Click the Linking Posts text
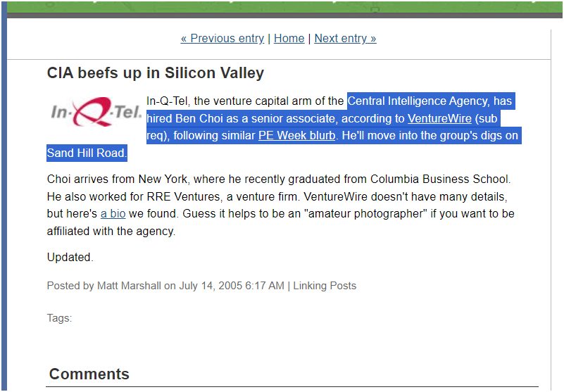The height and width of the screenshot is (392, 564). coord(325,286)
